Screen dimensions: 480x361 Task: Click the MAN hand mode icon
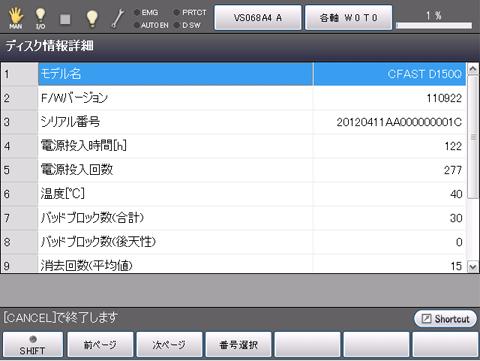(x=15, y=18)
